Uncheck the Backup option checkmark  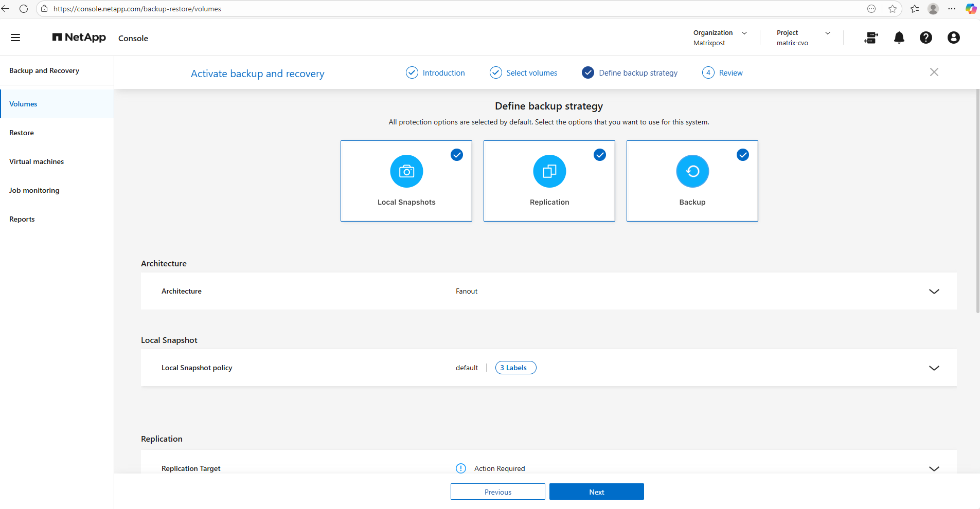click(743, 155)
